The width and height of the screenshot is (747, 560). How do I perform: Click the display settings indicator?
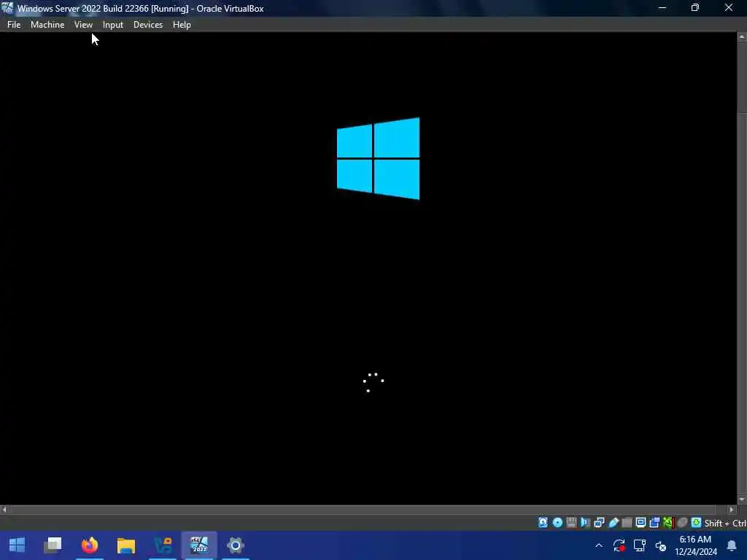coord(640,522)
